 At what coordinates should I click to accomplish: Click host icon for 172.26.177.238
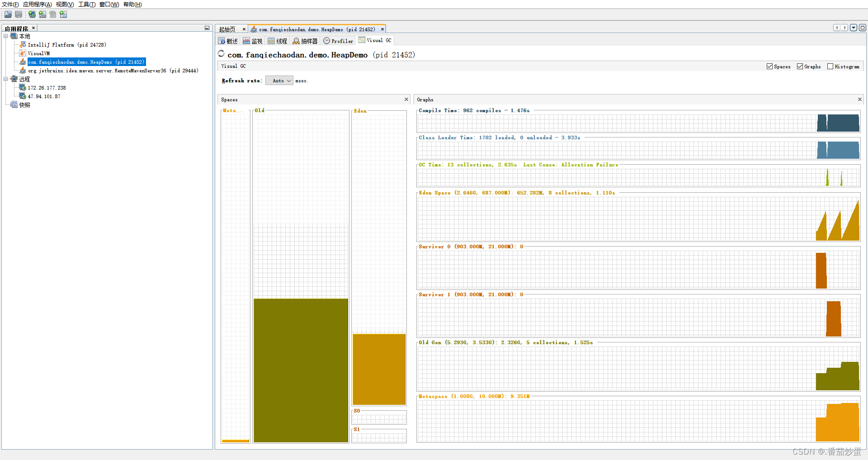(23, 88)
